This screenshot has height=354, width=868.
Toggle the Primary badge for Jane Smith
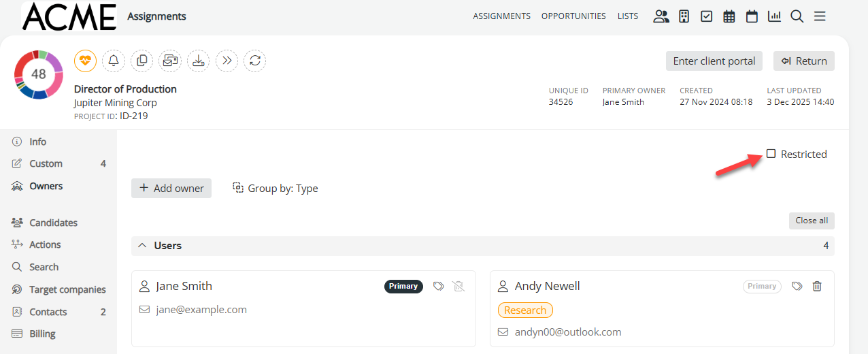pos(403,287)
